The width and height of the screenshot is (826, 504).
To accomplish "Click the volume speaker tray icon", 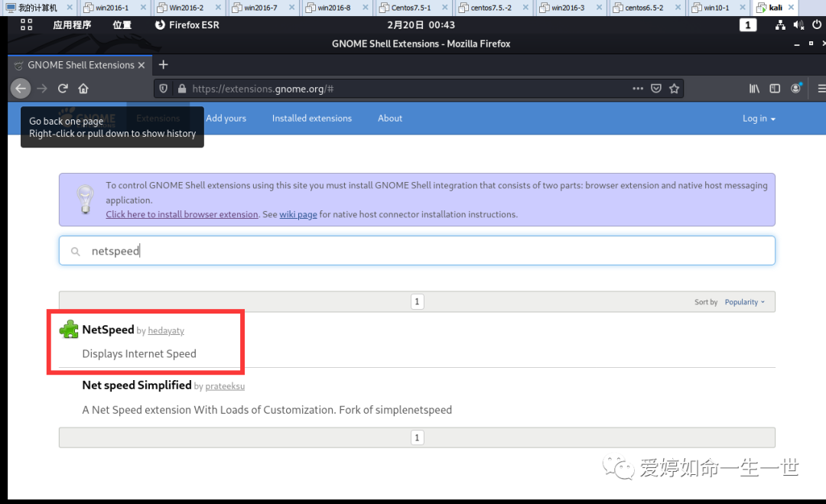I will pyautogui.click(x=798, y=24).
